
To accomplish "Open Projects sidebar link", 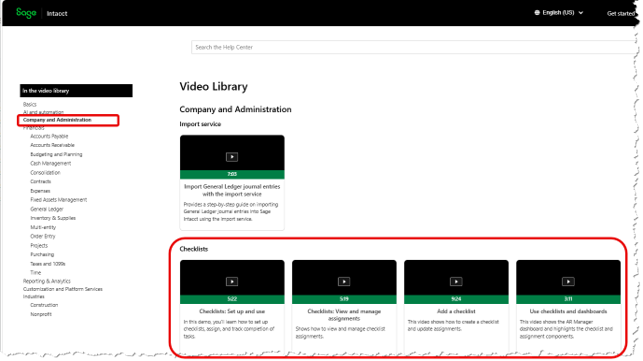I will click(39, 246).
